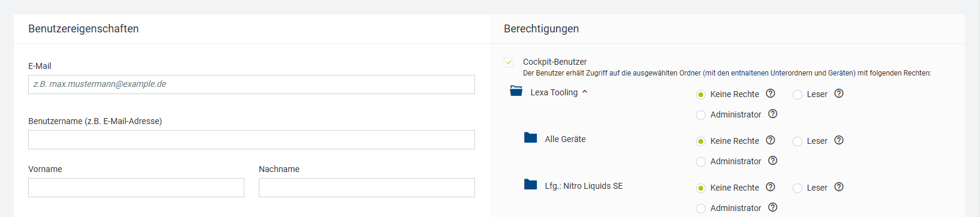Click the Alle Geräte folder icon
Image resolution: width=980 pixels, height=217 pixels.
pyautogui.click(x=530, y=138)
